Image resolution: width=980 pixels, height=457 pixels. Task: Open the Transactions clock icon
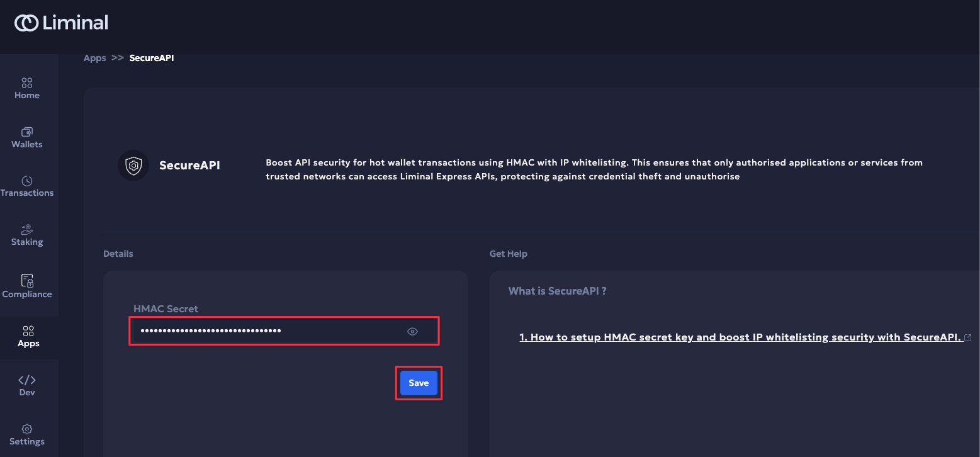pyautogui.click(x=27, y=181)
